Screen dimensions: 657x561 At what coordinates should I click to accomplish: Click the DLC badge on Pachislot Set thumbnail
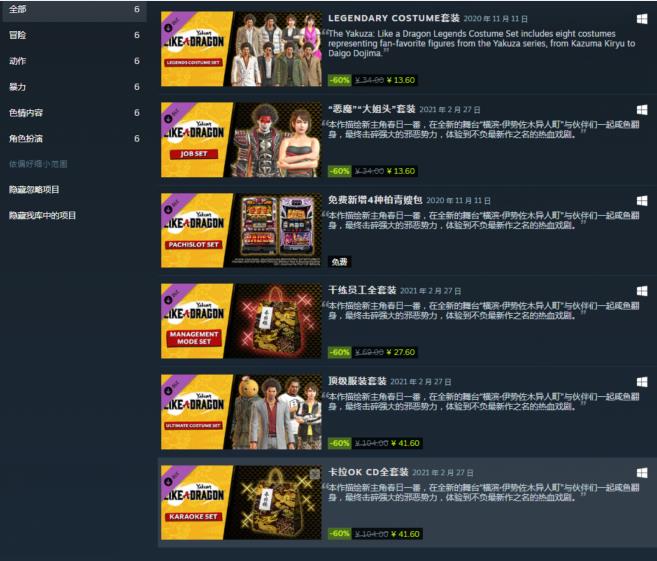tap(173, 207)
